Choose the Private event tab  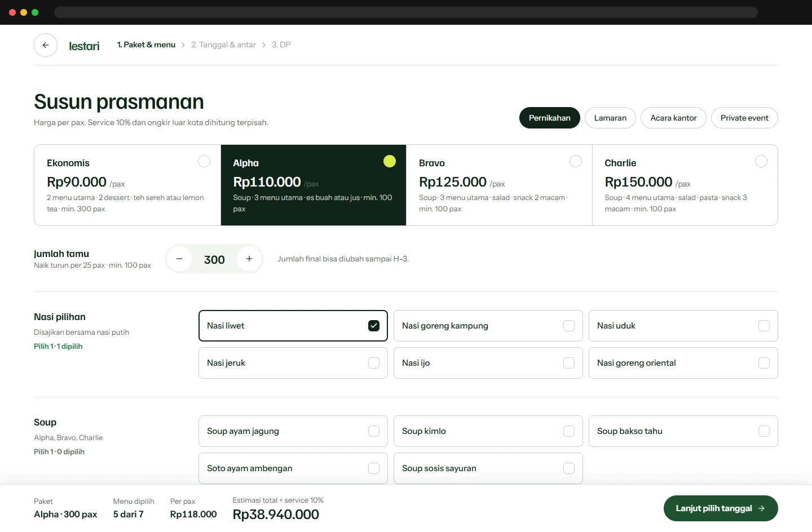[x=744, y=118]
